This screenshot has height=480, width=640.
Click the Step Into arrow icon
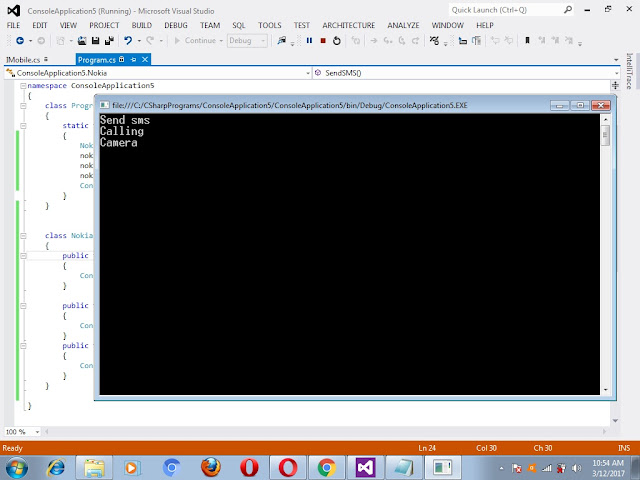coord(388,40)
